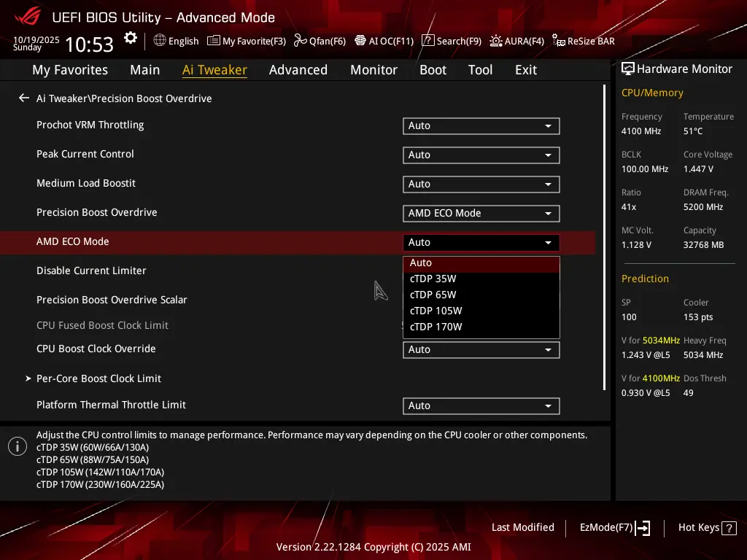The image size is (747, 560).
Task: Choose the cTDP 170W option
Action: coord(436,327)
